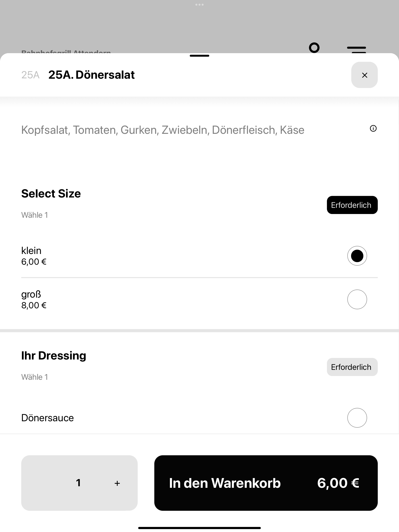Viewport: 399px width, 532px height.
Task: Tap the klein 6,00 € label
Action: (34, 256)
